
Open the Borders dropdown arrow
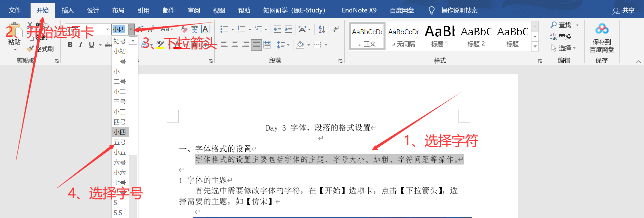(326, 45)
